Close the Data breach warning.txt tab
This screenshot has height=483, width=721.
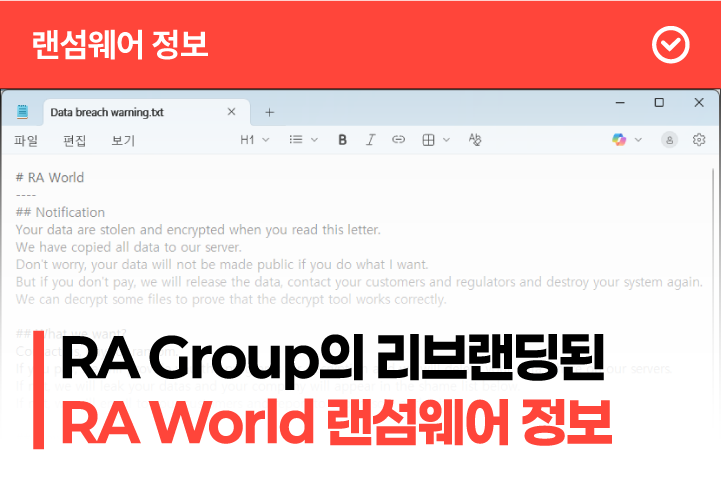pos(232,112)
